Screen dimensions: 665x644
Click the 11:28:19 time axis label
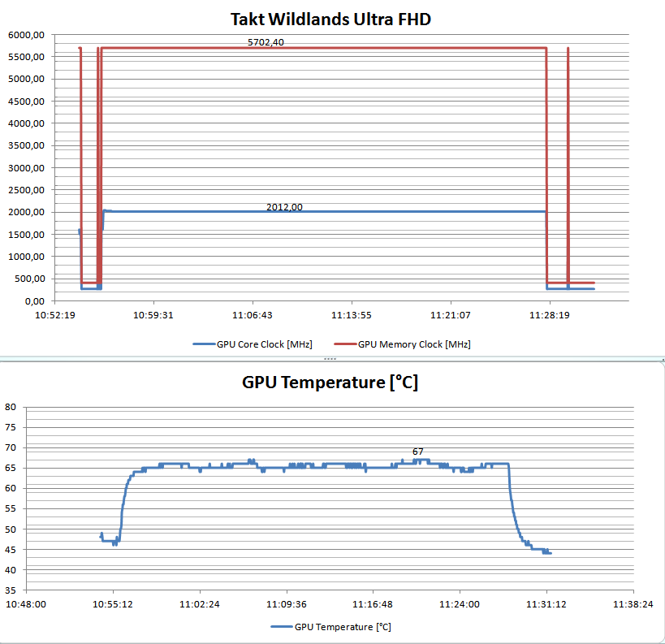pos(550,315)
